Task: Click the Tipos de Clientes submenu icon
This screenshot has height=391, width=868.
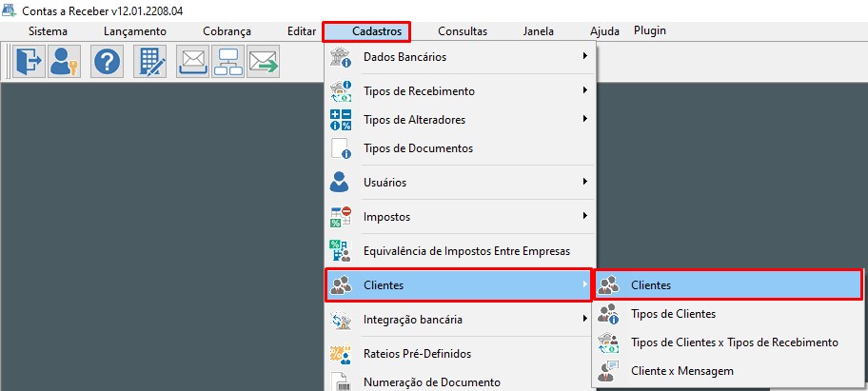Action: tap(608, 314)
